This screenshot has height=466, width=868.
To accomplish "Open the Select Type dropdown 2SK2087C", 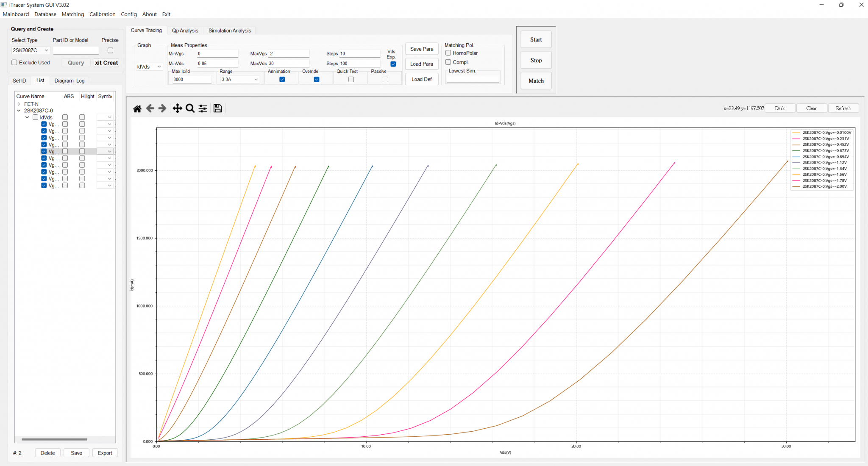I will 31,50.
